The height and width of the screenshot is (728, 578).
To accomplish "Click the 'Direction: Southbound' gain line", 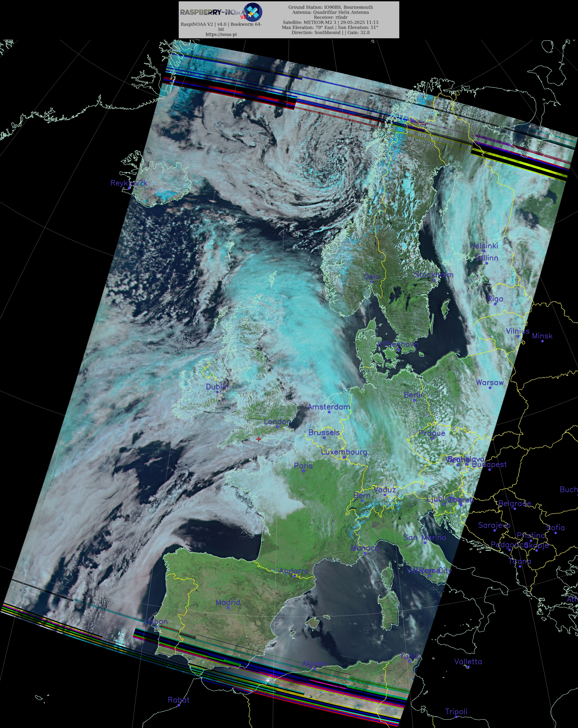I will [331, 32].
